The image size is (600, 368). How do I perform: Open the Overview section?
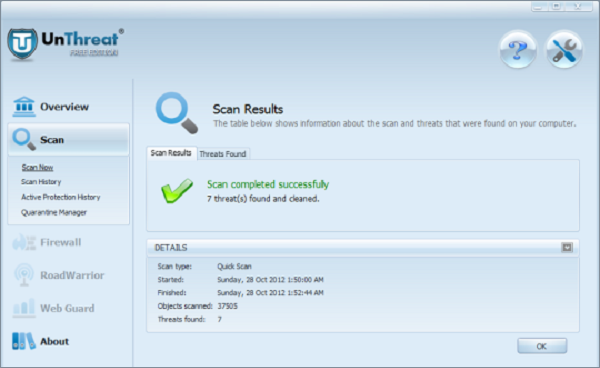coord(64,107)
